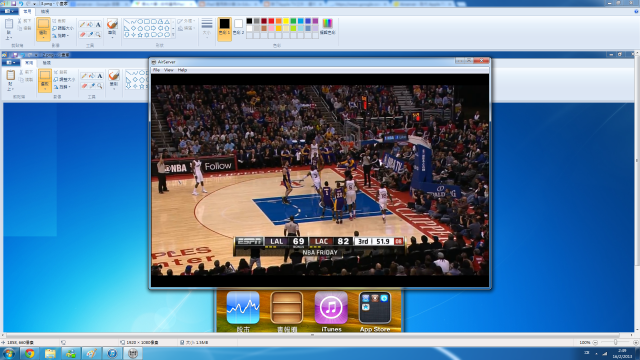Pick the yellow color swatch in the palette

click(x=286, y=21)
